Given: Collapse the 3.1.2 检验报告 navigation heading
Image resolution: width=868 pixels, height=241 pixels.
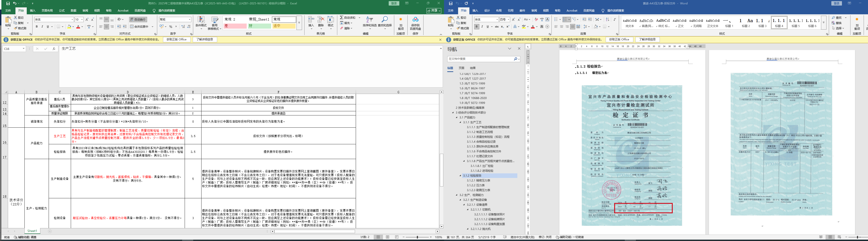Looking at the screenshot, I should (461, 175).
